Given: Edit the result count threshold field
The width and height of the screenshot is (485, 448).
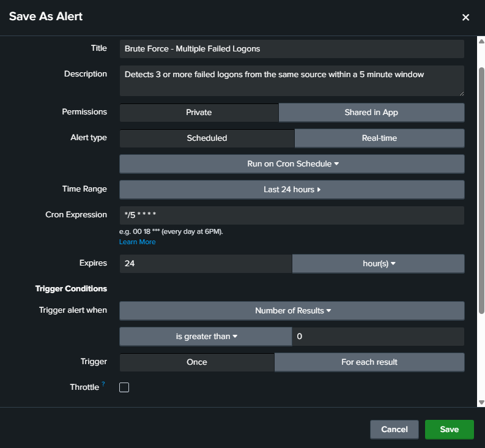Looking at the screenshot, I should (x=378, y=336).
